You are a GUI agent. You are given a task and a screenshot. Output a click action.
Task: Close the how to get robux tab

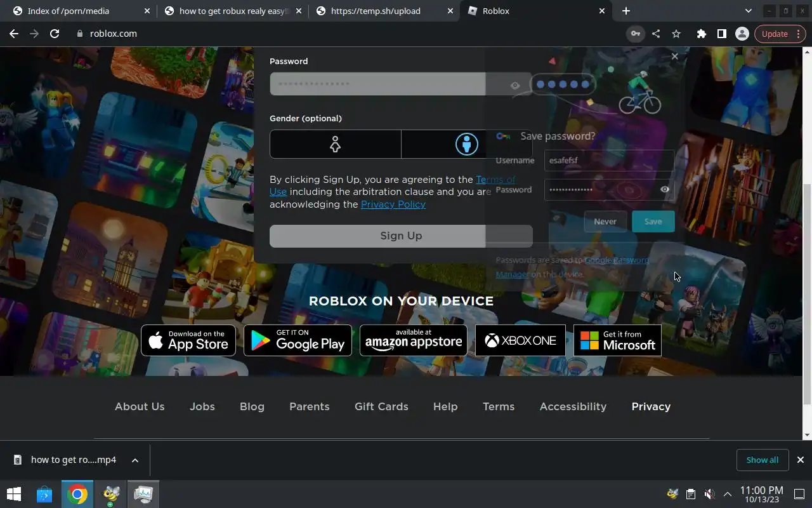pyautogui.click(x=299, y=11)
